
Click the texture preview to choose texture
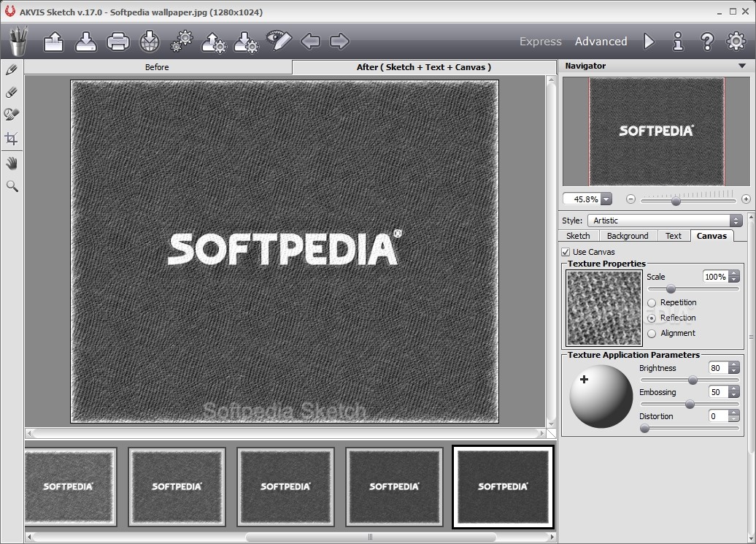point(603,307)
